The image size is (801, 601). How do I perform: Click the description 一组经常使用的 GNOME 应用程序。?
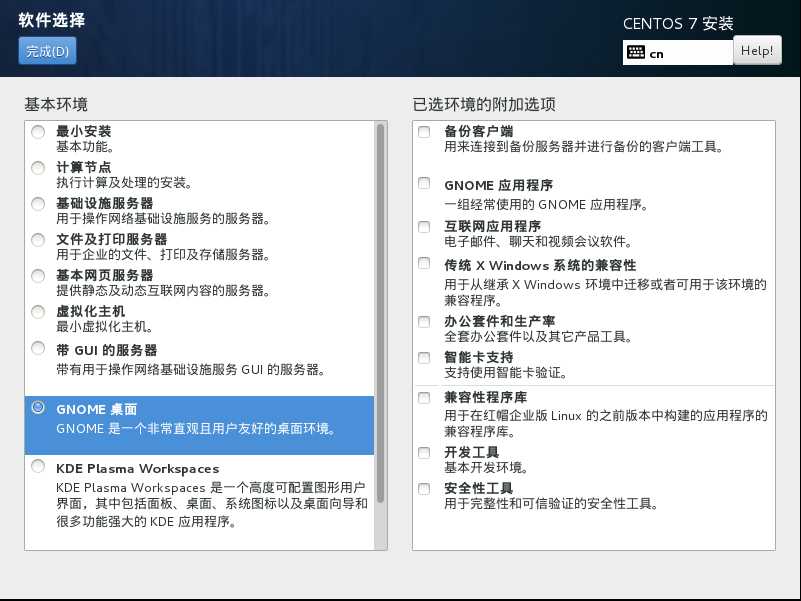[547, 204]
